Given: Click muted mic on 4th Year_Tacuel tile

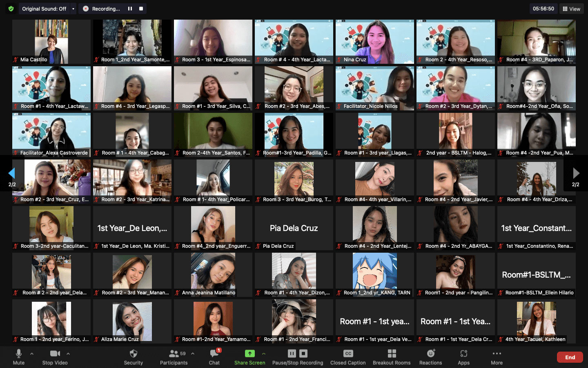Looking at the screenshot, I should [x=501, y=339].
